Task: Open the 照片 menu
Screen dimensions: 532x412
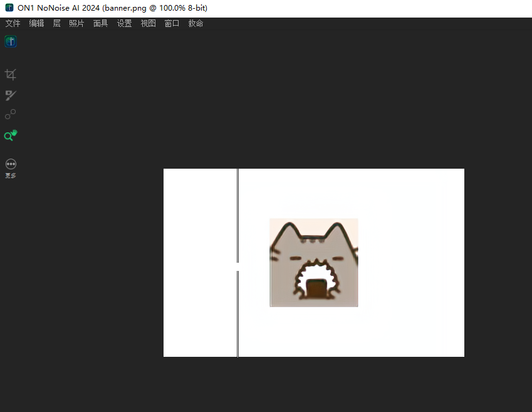Action: tap(76, 23)
